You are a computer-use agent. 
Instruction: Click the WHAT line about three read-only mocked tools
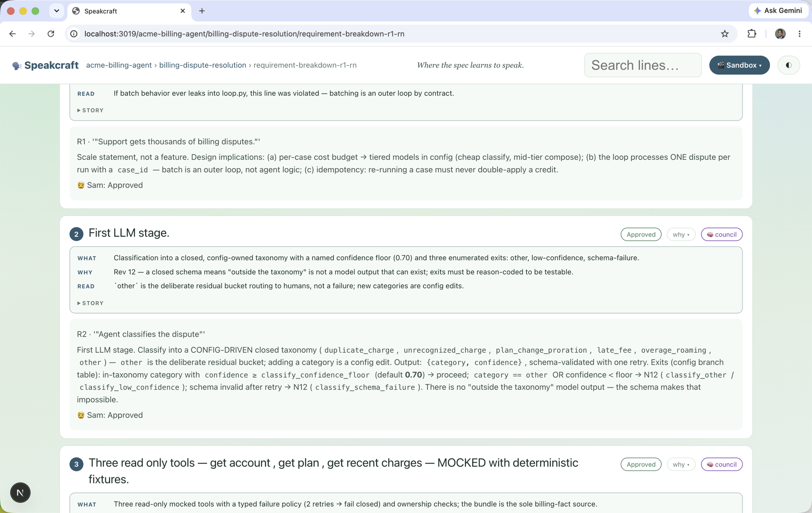(x=355, y=504)
